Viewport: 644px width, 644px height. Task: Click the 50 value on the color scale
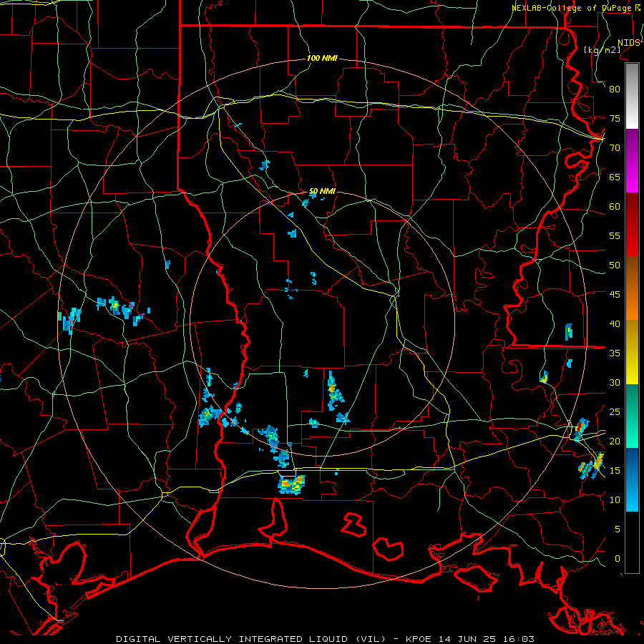[x=615, y=265]
